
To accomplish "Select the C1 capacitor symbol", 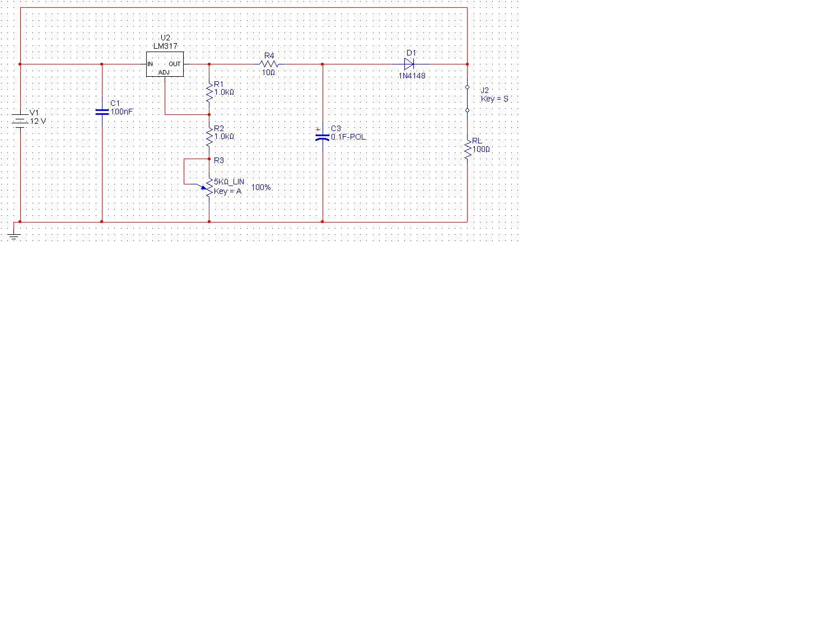I will click(x=102, y=112).
